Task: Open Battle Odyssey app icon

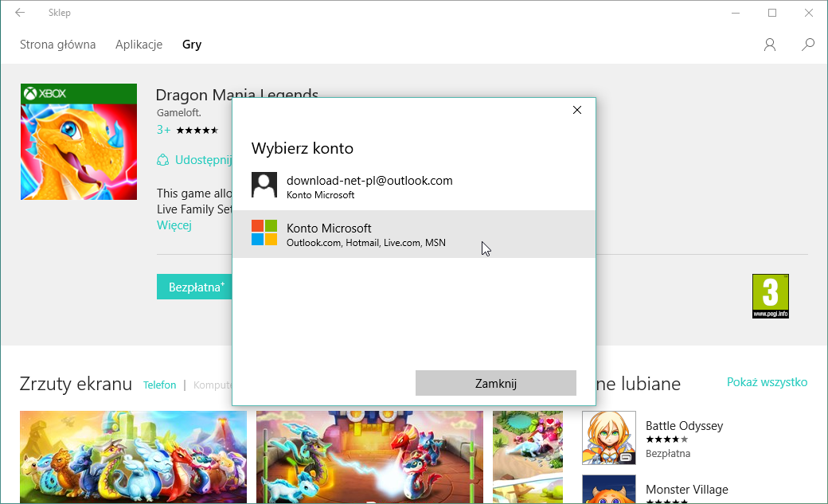Action: pyautogui.click(x=609, y=438)
